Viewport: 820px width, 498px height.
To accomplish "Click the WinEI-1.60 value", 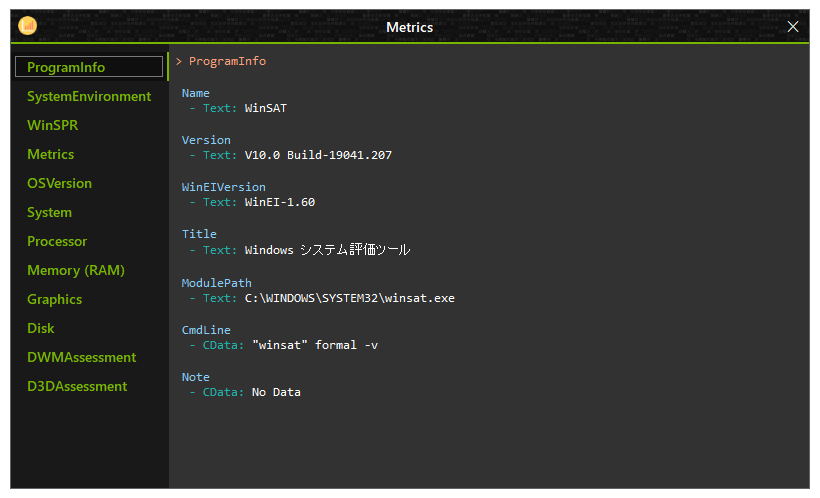I will [280, 202].
